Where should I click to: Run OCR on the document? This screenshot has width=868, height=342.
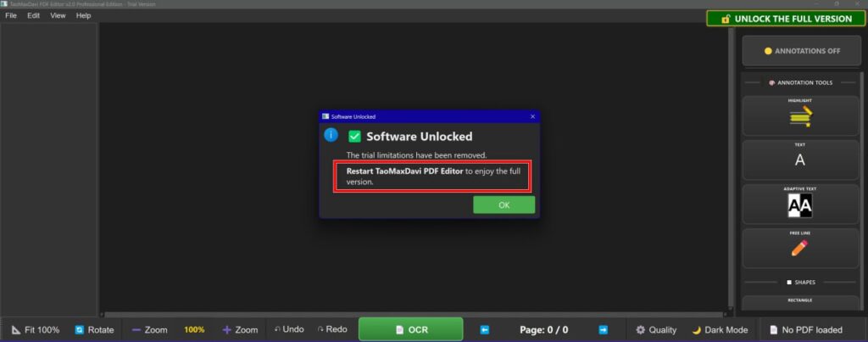(x=410, y=329)
